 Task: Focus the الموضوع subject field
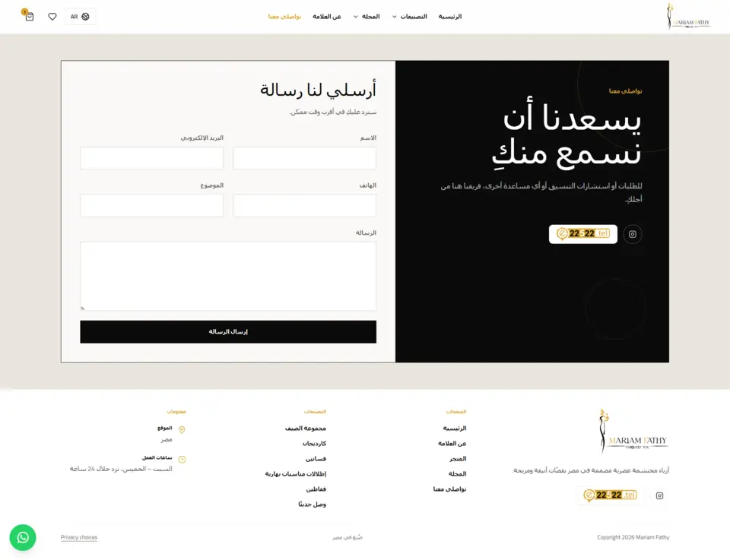152,206
